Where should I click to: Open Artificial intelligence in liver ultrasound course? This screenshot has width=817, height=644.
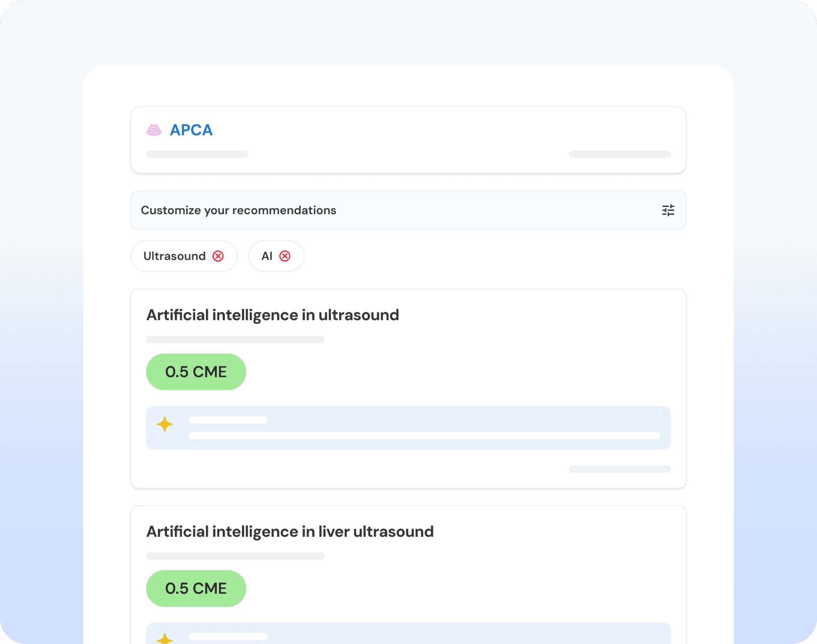click(290, 532)
